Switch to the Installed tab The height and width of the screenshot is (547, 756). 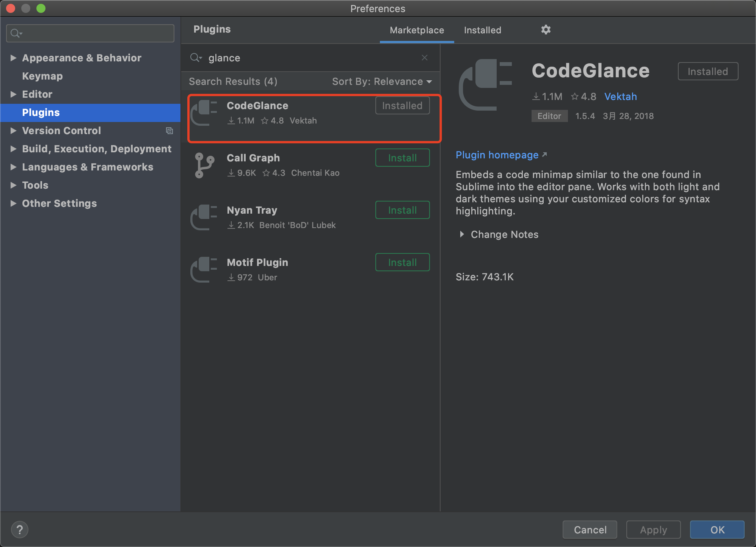tap(482, 30)
